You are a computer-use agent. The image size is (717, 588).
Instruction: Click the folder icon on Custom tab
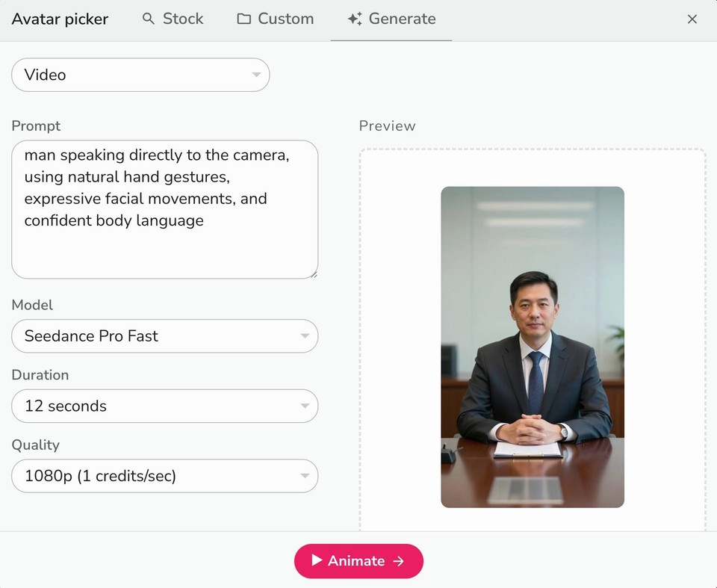(x=243, y=19)
